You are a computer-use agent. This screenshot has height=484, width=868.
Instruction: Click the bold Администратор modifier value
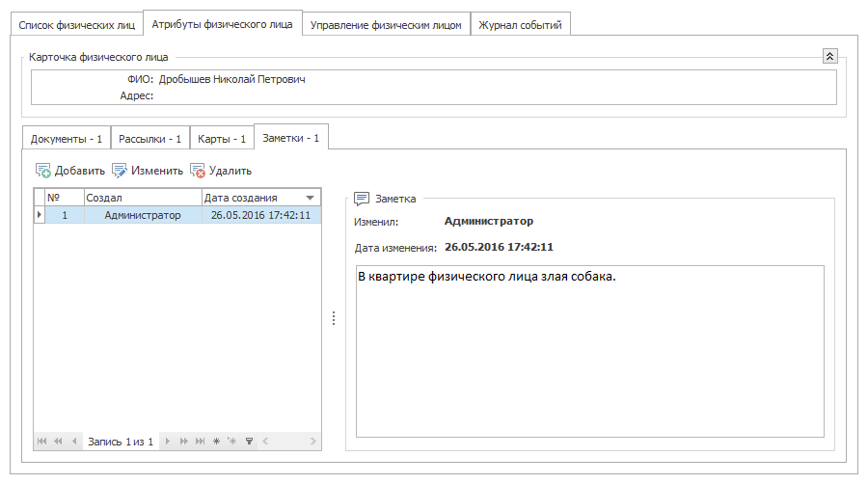[489, 221]
